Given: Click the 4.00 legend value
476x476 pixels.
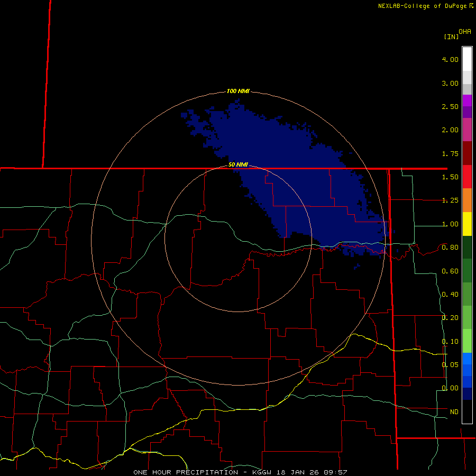Looking at the screenshot, I should (x=450, y=59).
